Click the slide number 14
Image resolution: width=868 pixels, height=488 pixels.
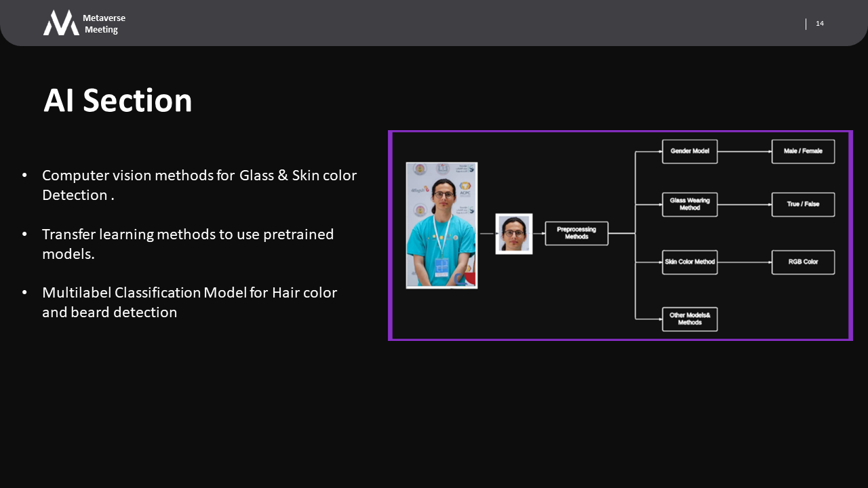click(x=820, y=24)
